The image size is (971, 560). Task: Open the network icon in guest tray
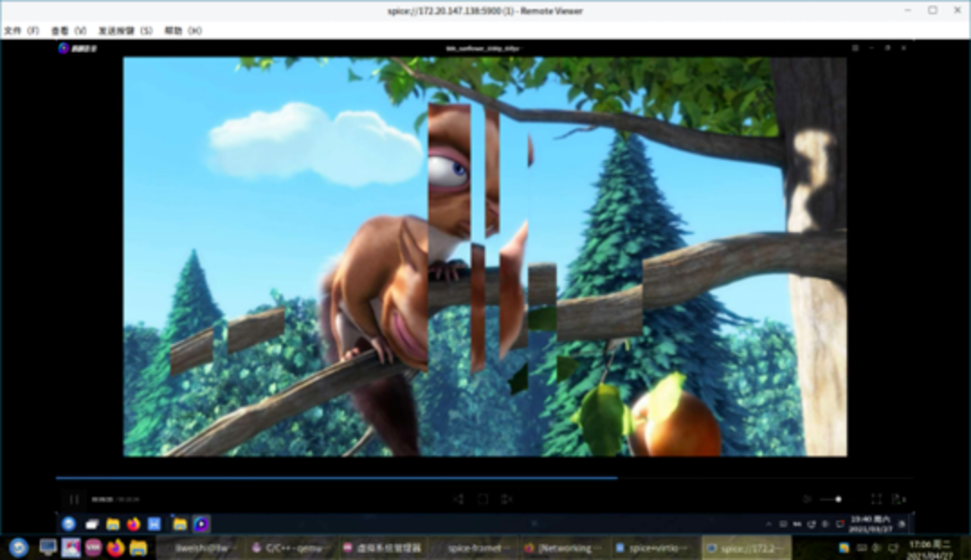(x=812, y=524)
